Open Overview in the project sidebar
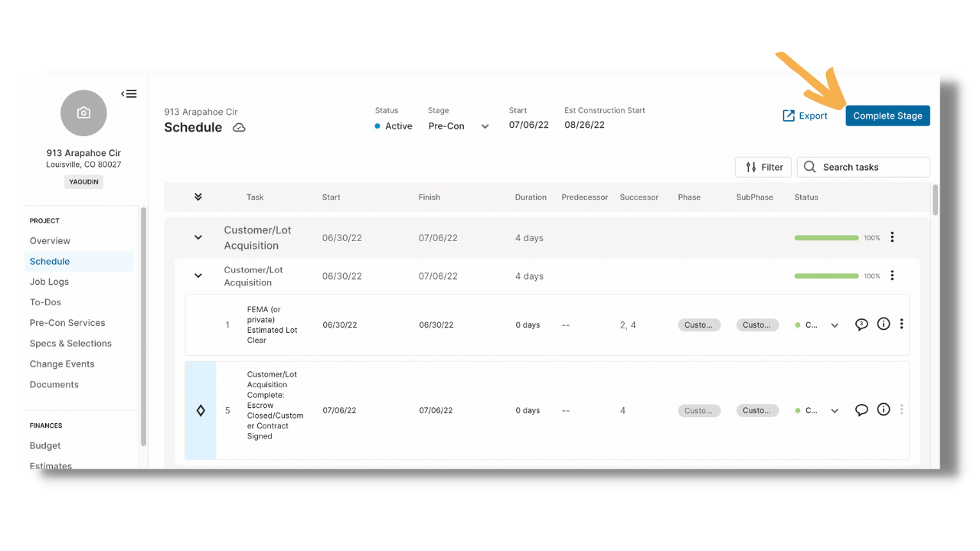 (x=50, y=240)
